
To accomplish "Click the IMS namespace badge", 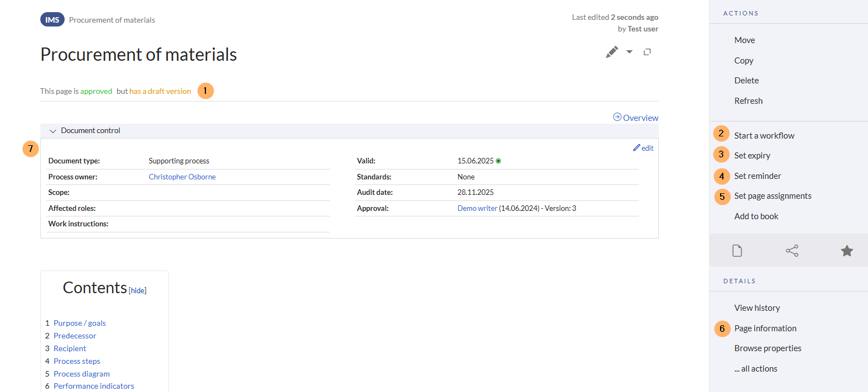I will coord(52,20).
